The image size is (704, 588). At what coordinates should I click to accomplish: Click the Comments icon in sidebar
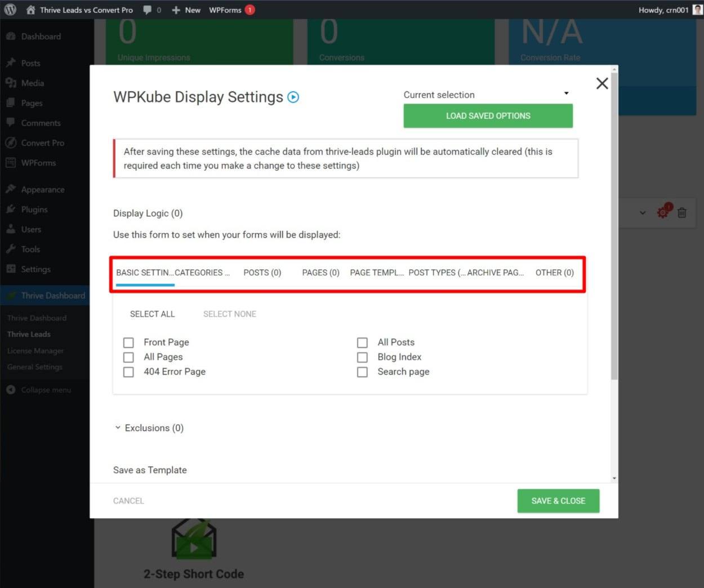click(x=11, y=122)
